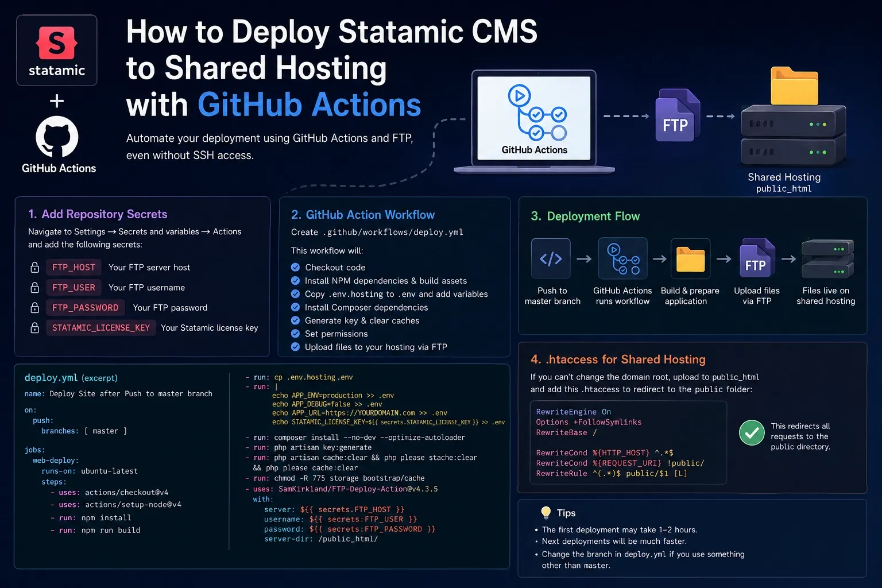Click the run: npm run build line

pos(95,531)
